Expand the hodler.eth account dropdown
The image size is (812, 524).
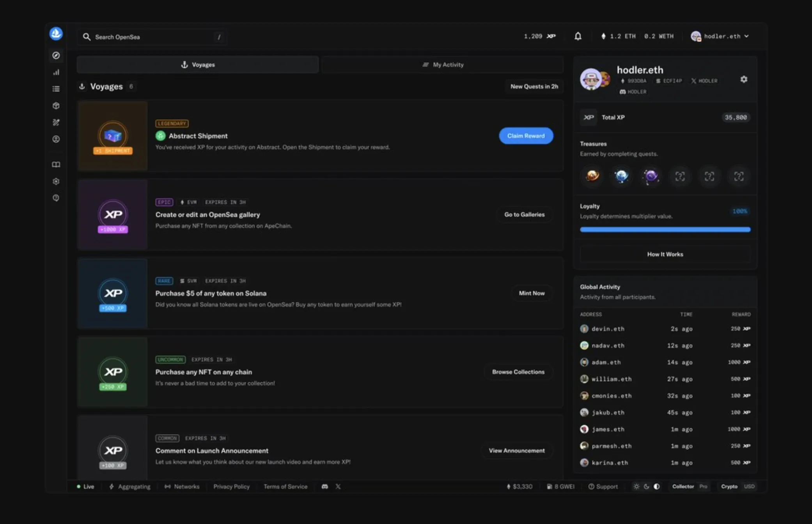[720, 36]
